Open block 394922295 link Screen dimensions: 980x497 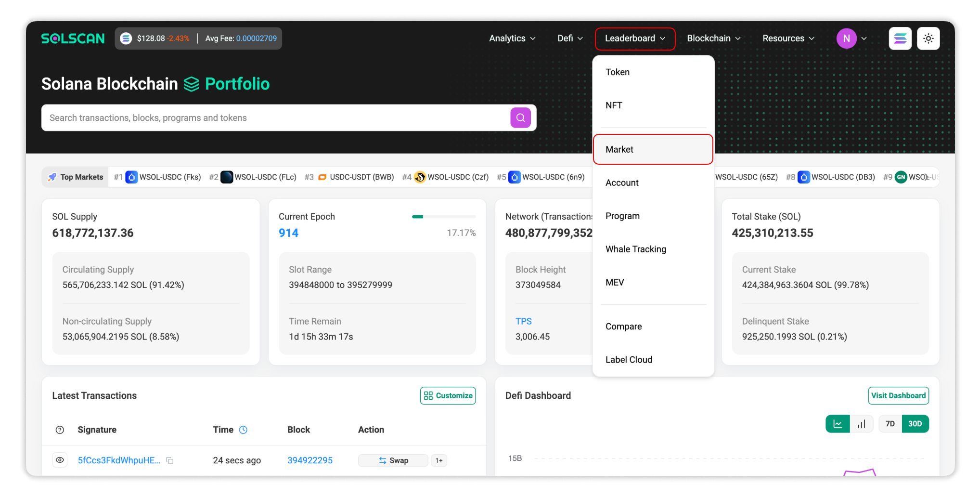[310, 460]
